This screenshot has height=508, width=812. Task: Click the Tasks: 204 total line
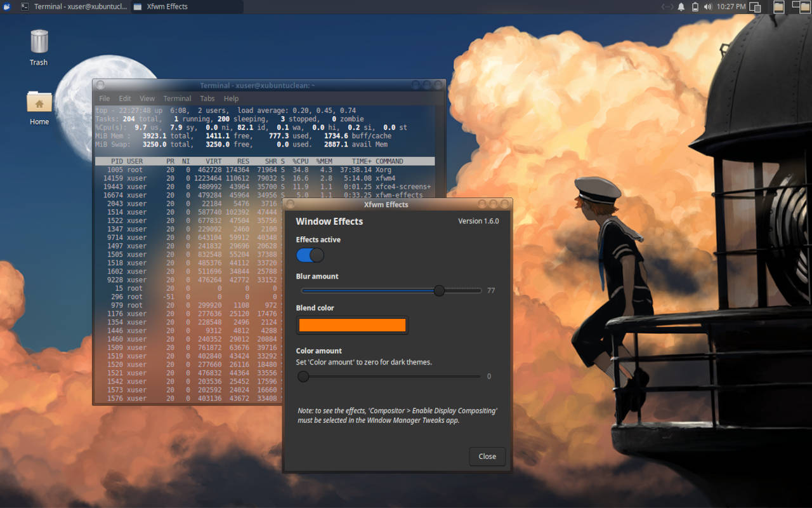pyautogui.click(x=230, y=119)
